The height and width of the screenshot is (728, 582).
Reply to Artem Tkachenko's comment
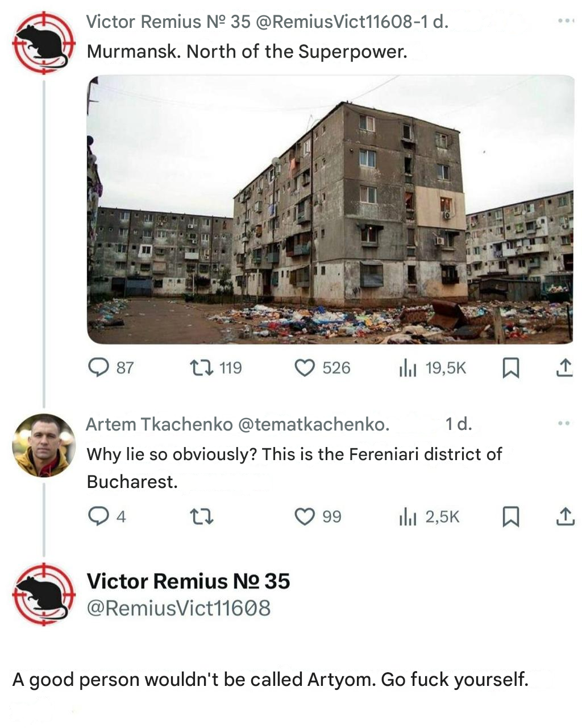click(x=107, y=516)
